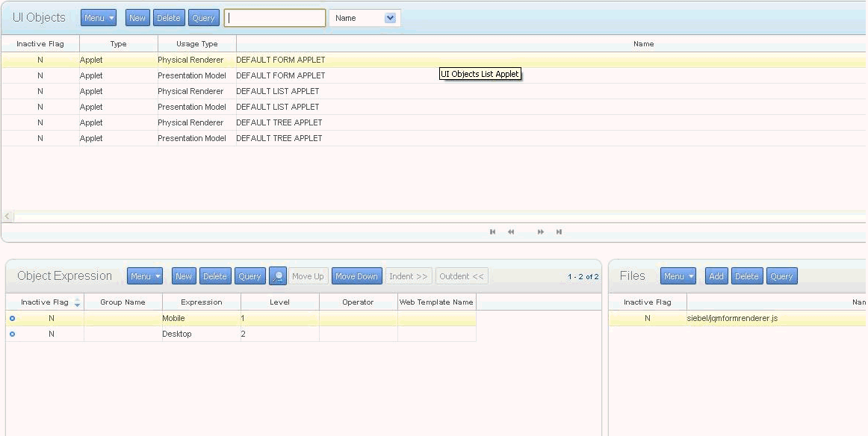The image size is (868, 436).
Task: Open the Object Expression magnifier search icon
Action: coord(278,276)
